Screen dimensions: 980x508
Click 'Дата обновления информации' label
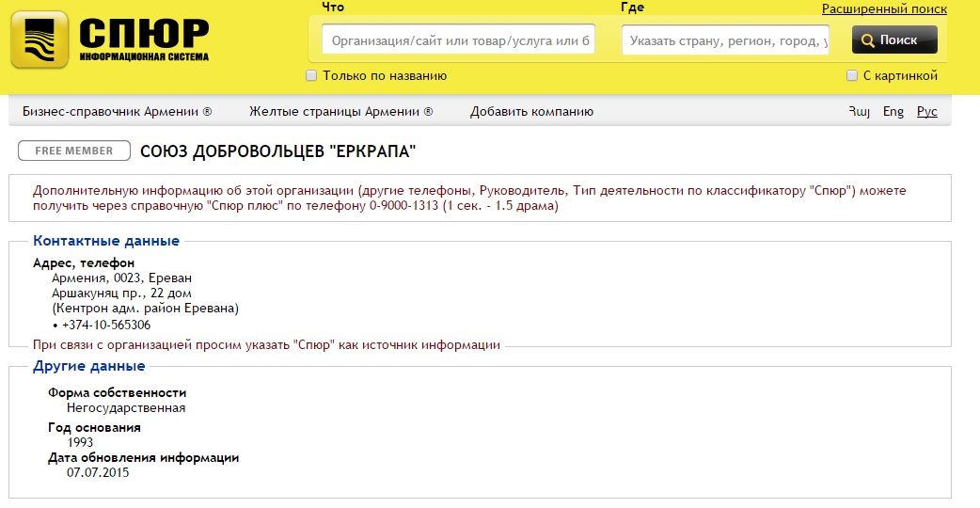coord(143,458)
